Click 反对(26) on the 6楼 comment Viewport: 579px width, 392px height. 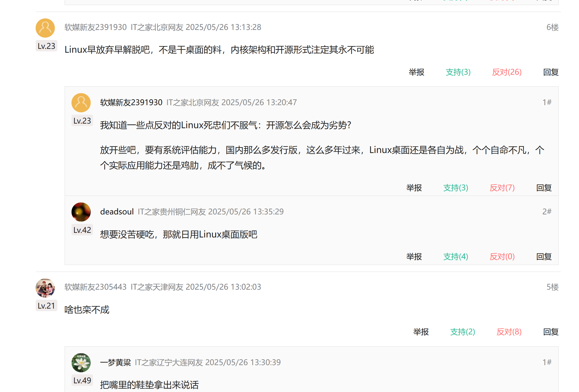[507, 72]
